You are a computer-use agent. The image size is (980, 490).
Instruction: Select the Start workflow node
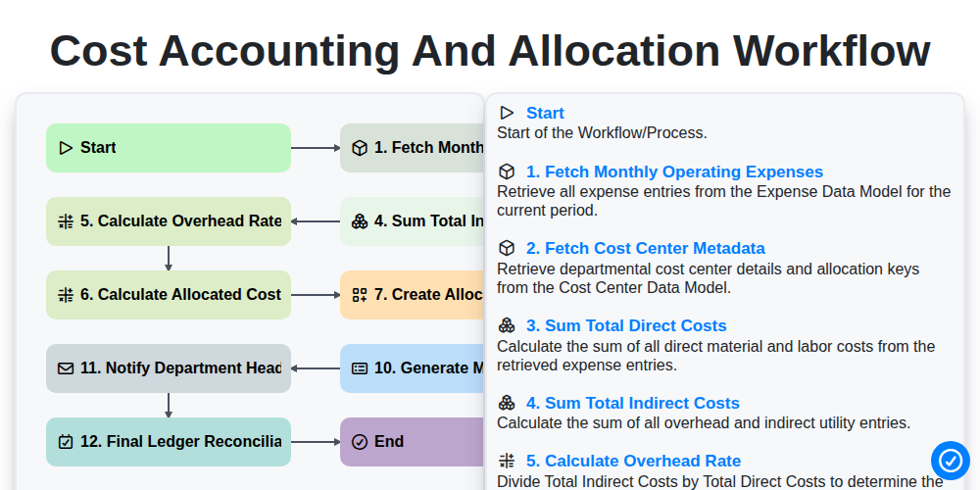tap(169, 148)
